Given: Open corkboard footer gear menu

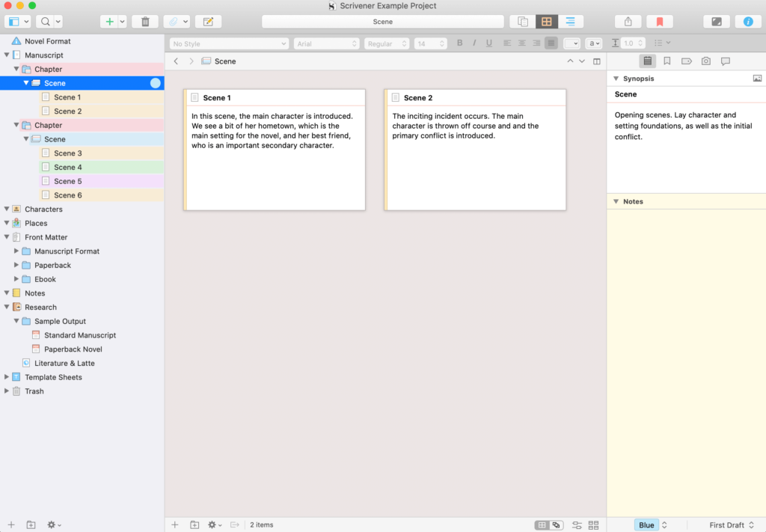Looking at the screenshot, I should pos(215,525).
